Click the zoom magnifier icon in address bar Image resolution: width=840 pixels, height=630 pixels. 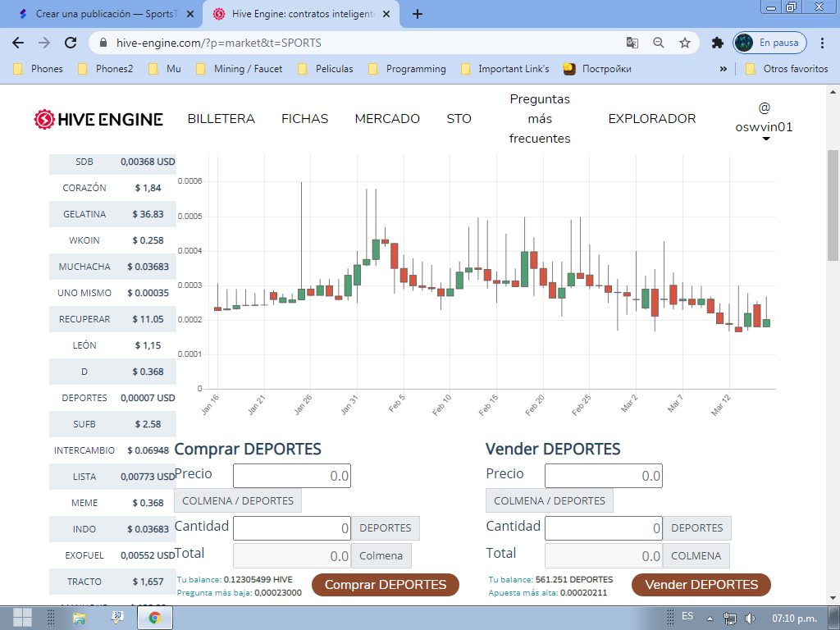click(x=659, y=43)
